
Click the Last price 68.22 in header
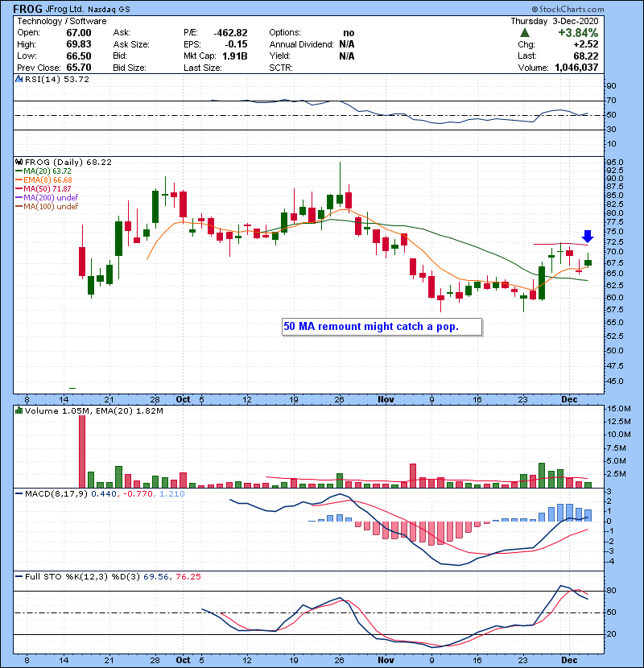click(586, 56)
